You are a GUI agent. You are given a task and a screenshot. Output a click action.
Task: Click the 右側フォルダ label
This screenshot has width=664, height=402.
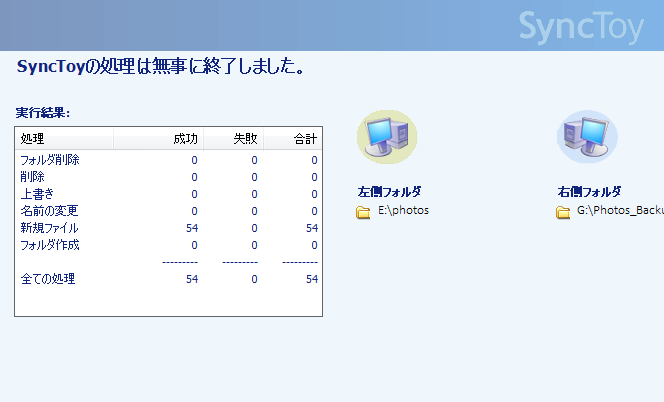point(589,191)
